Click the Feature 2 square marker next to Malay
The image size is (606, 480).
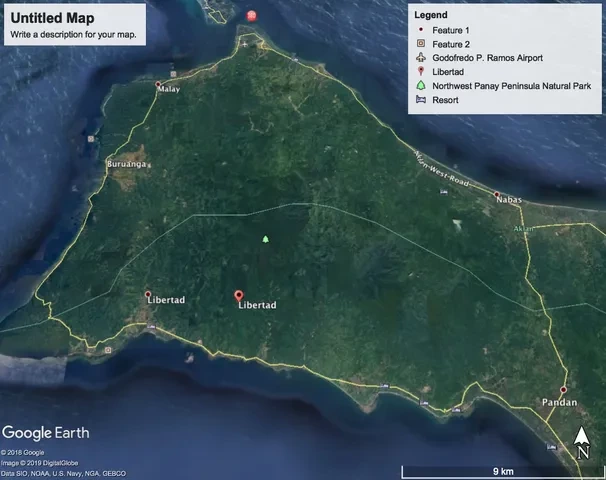[173, 74]
